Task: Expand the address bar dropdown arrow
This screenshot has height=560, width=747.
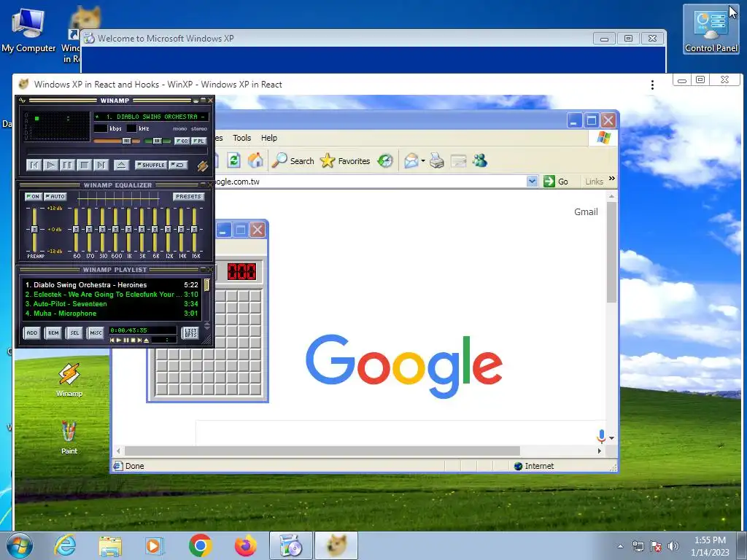Action: pos(532,181)
